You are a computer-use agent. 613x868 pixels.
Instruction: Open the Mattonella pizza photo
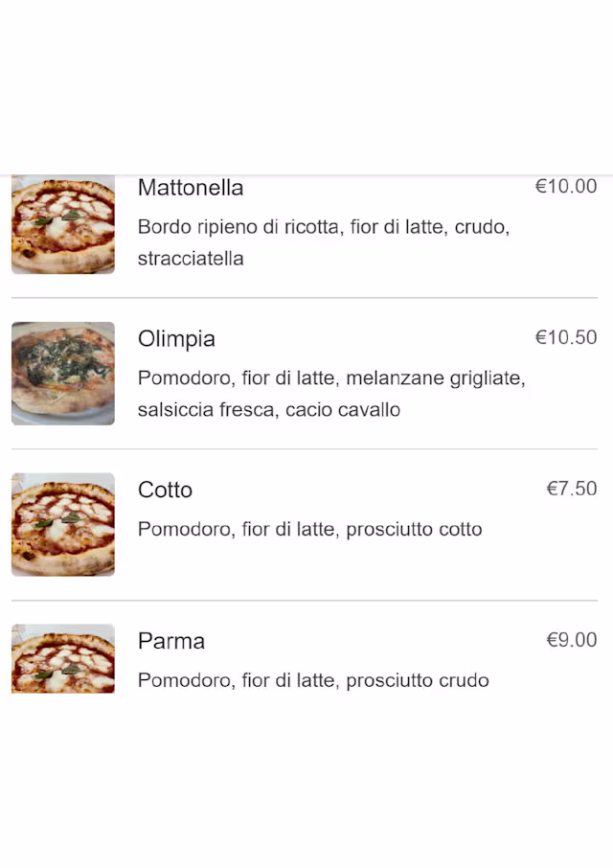pyautogui.click(x=63, y=225)
